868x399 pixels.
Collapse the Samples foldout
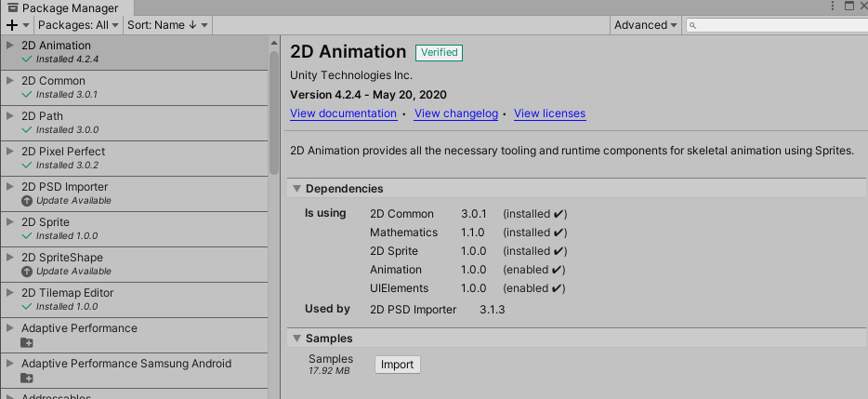tap(296, 339)
